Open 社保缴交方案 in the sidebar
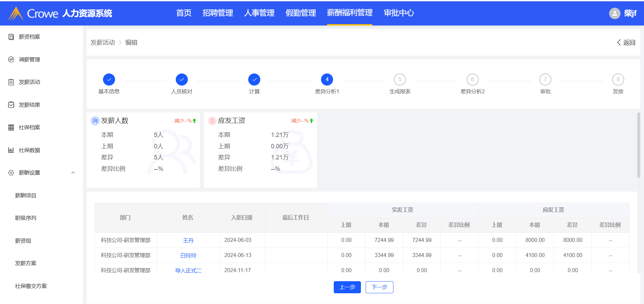 tap(31, 286)
